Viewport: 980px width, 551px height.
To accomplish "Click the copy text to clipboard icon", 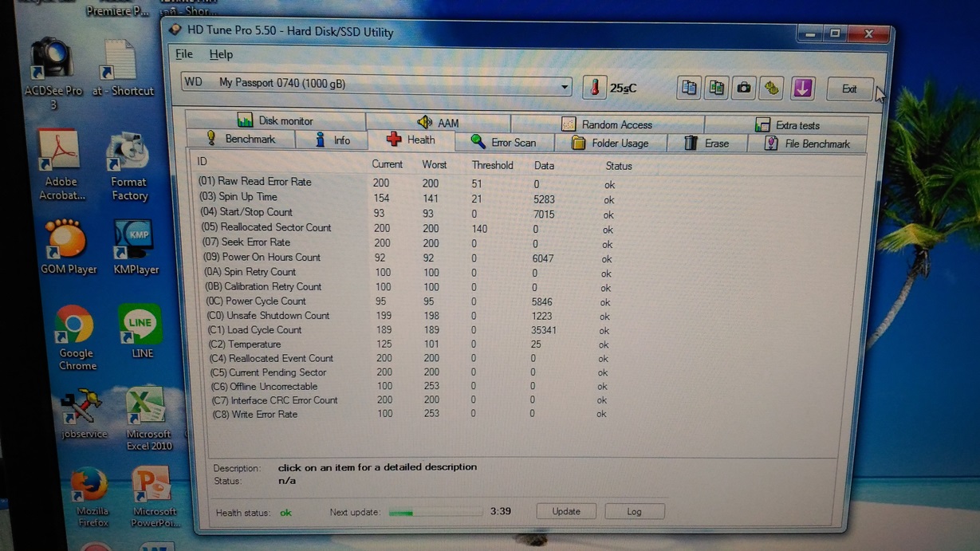I will coord(689,88).
